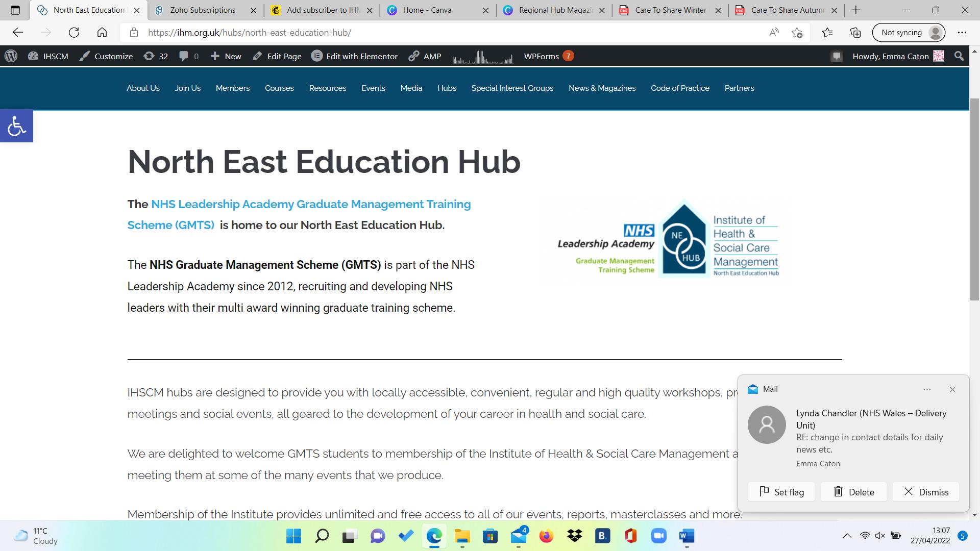
Task: Click the network Wi-Fi tray icon
Action: coord(865,536)
